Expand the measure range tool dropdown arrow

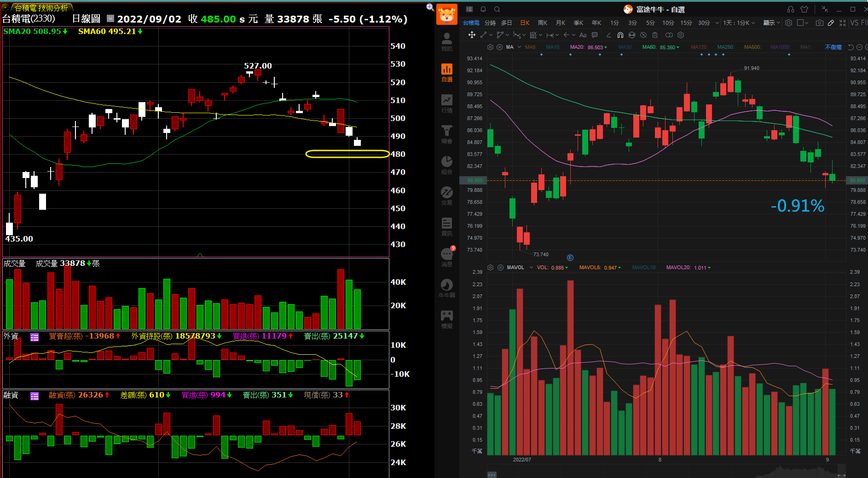tap(557, 35)
